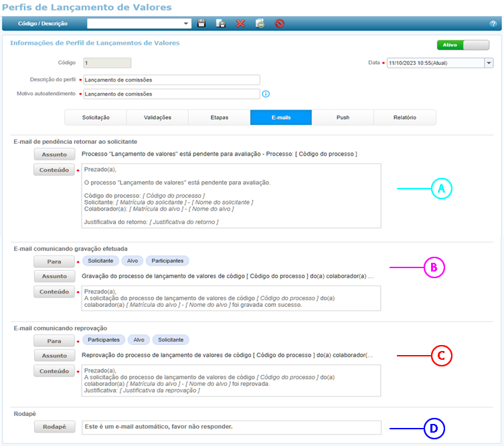The height and width of the screenshot is (446, 504).
Task: Click Assunto button under gravação efetuada
Action: (x=54, y=275)
